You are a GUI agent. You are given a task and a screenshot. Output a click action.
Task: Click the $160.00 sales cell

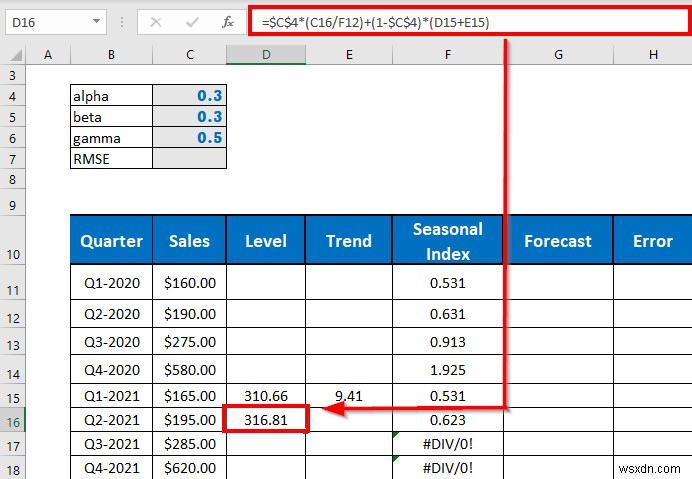[x=189, y=283]
